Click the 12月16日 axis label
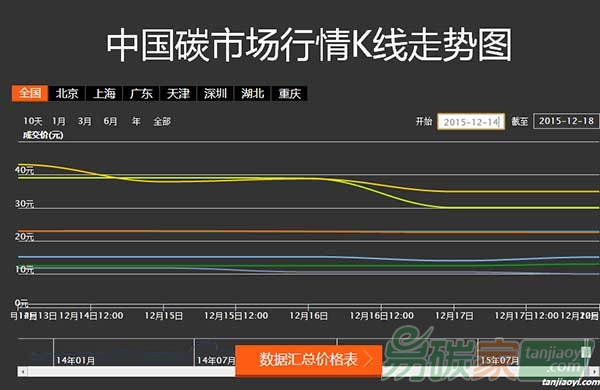Screen dimensions: 600x390 [308, 316]
